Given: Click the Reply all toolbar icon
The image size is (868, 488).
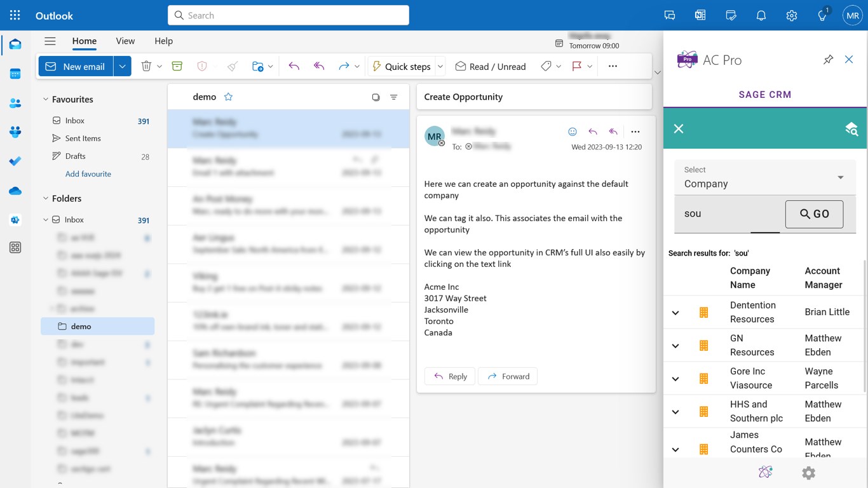Looking at the screenshot, I should point(319,66).
